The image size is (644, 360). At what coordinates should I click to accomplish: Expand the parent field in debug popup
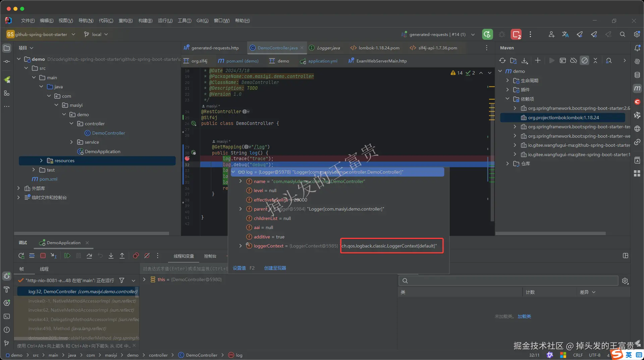pyautogui.click(x=240, y=209)
